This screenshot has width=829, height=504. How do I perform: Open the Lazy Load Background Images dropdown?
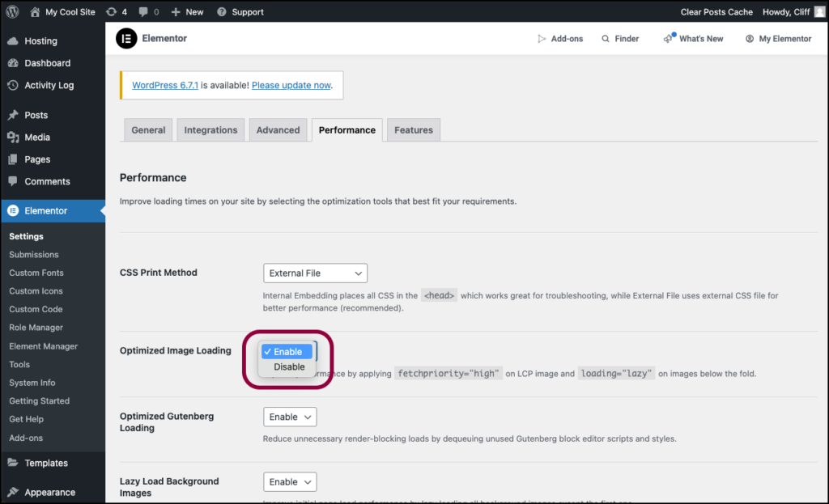click(289, 481)
